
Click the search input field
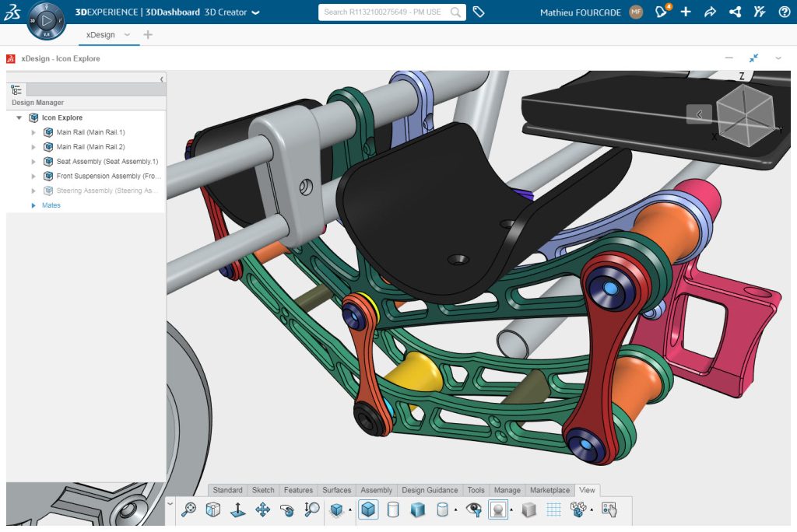pyautogui.click(x=384, y=12)
